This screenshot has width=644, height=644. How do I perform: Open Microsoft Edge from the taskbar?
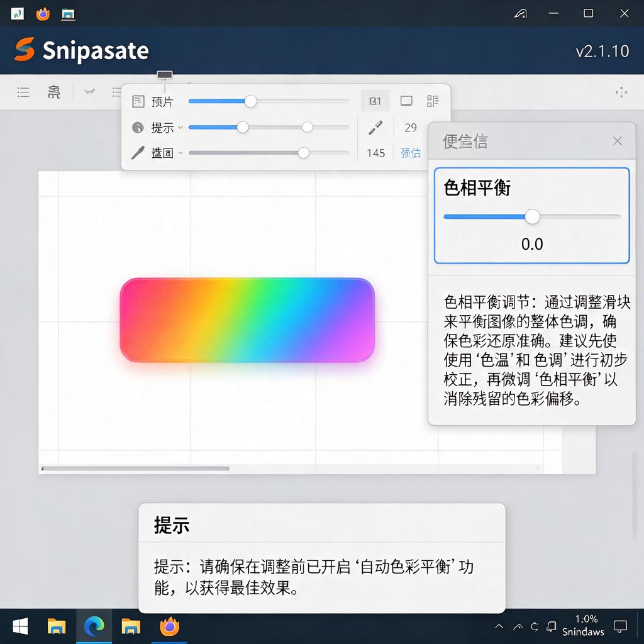(94, 626)
